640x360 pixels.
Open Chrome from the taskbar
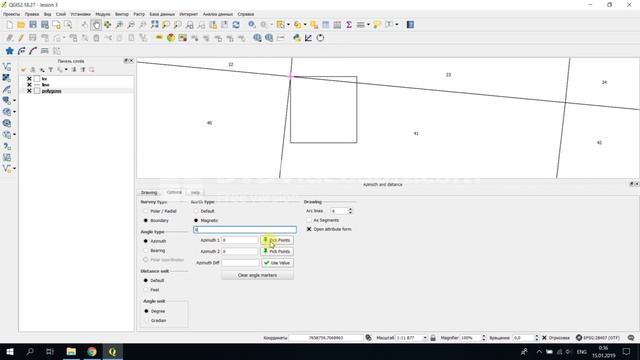tap(92, 351)
